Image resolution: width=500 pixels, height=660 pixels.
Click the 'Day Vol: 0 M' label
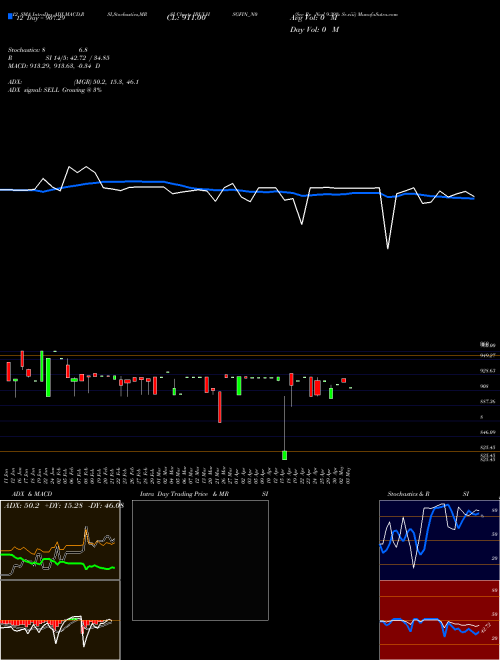point(314,29)
